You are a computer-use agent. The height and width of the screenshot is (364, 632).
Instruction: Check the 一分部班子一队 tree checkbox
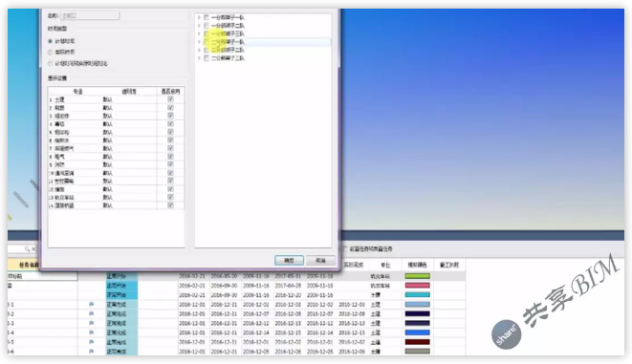click(207, 17)
